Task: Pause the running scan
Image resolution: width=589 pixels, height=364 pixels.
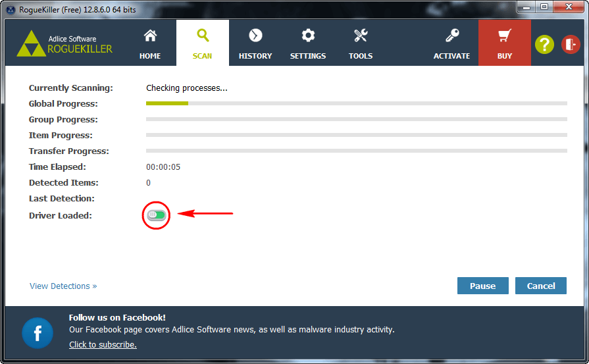Action: point(482,286)
